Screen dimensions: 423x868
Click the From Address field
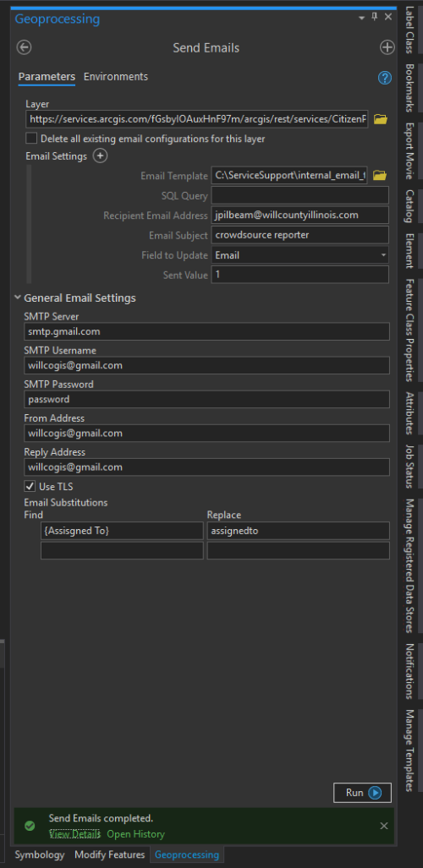click(206, 433)
